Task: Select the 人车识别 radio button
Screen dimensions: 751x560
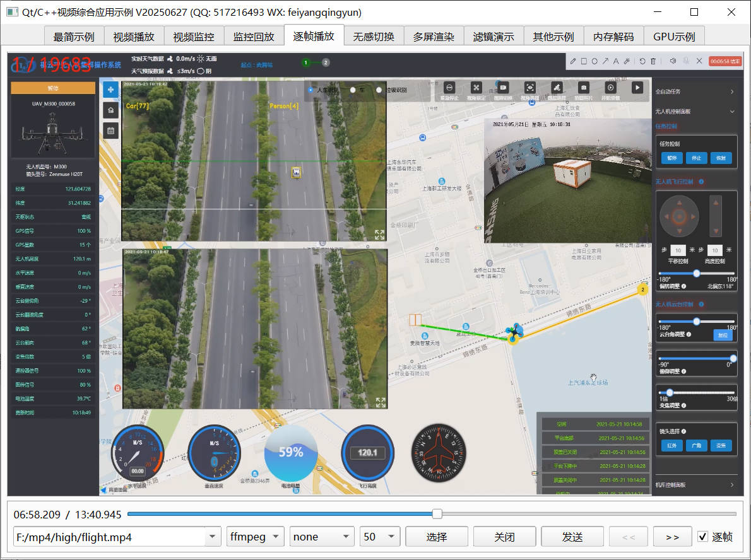Action: [310, 90]
